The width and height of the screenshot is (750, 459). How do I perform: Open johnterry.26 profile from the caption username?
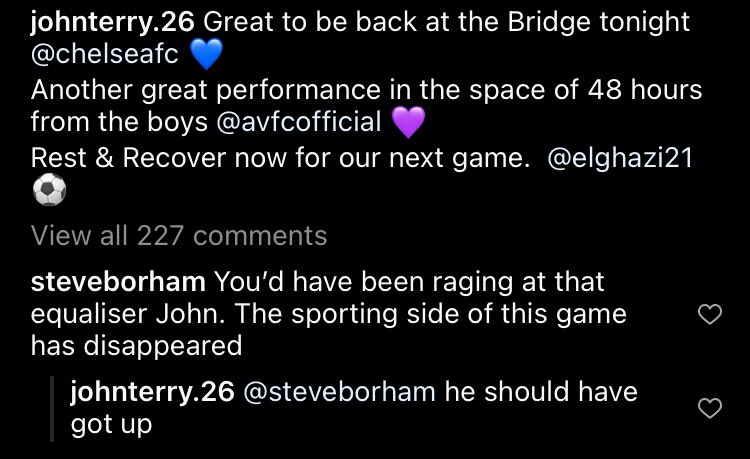pyautogui.click(x=113, y=22)
